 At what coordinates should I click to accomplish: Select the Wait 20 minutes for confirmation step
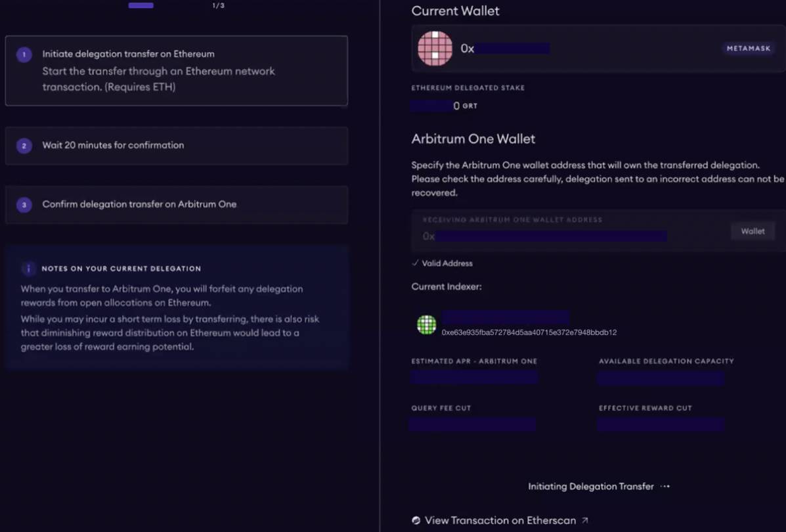pyautogui.click(x=176, y=146)
